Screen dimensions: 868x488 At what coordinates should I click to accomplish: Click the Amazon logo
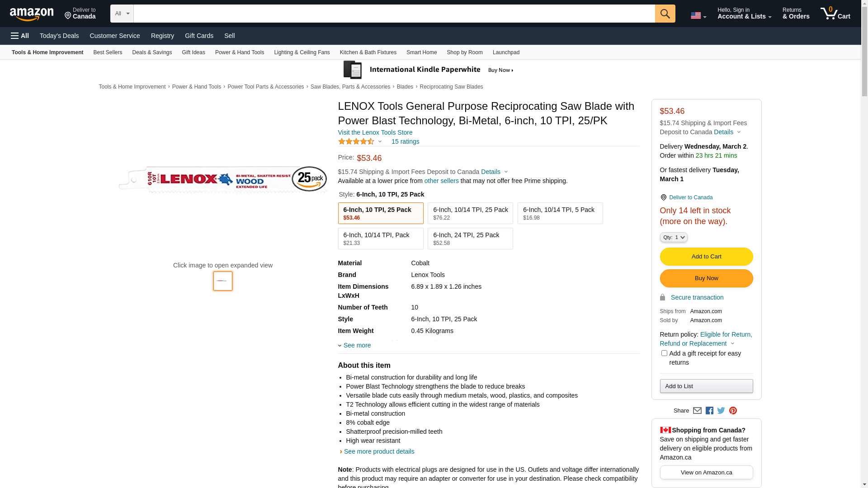[x=32, y=14]
